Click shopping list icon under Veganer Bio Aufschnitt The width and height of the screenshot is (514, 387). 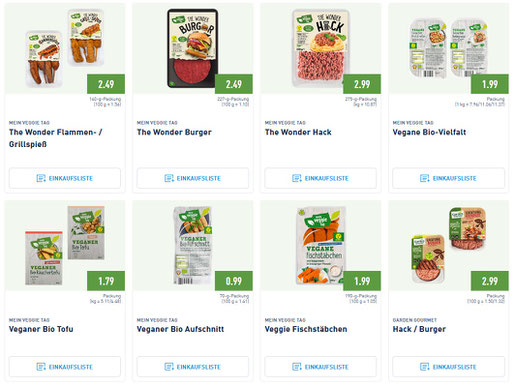[169, 367]
